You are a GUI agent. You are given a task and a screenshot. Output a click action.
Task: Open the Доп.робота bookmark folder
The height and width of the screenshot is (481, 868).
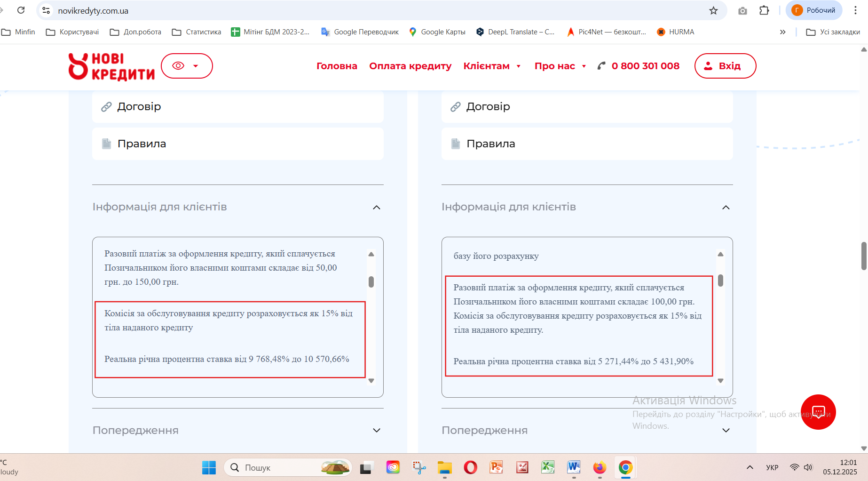pyautogui.click(x=135, y=32)
